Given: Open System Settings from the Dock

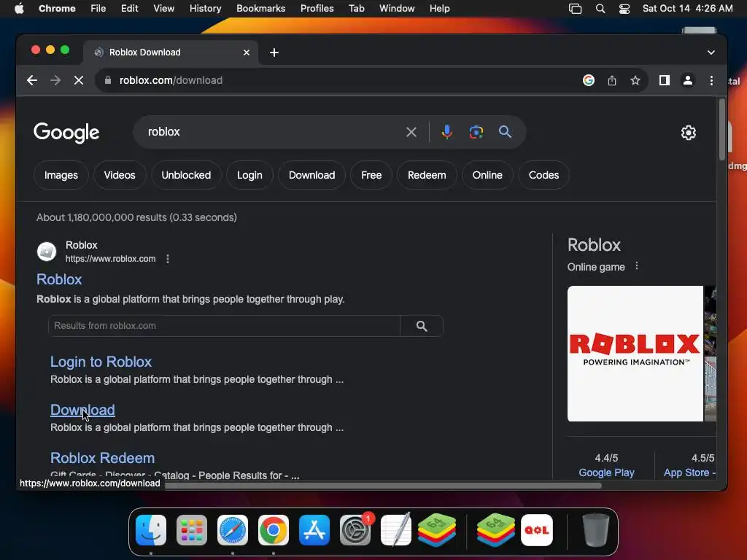Looking at the screenshot, I should pos(355,530).
